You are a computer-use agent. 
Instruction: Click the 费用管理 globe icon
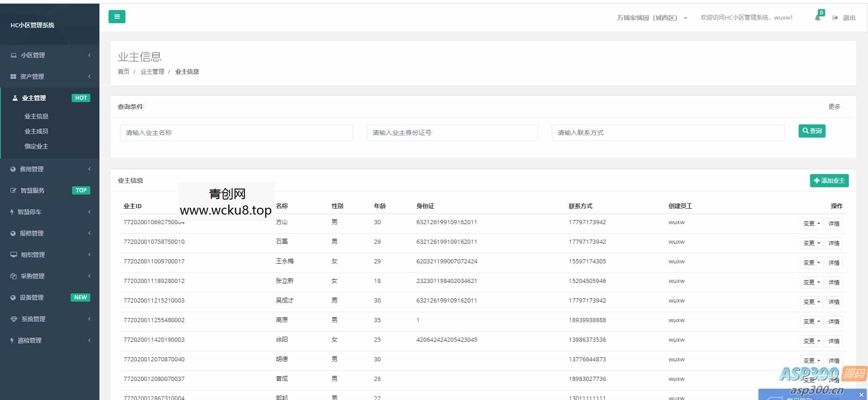point(13,169)
